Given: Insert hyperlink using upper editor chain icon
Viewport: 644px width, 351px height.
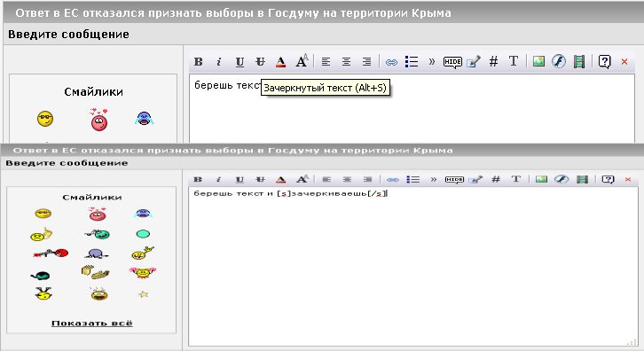Looking at the screenshot, I should (391, 62).
